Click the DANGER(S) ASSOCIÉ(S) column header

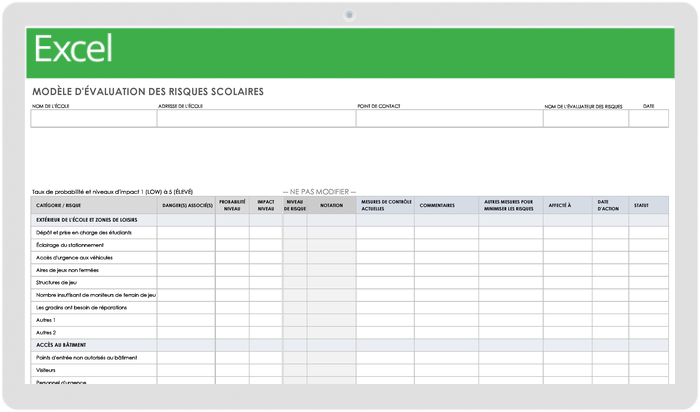coord(186,205)
